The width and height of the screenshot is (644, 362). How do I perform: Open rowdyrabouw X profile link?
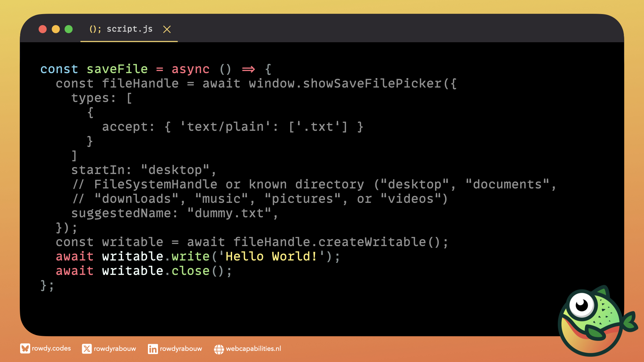coord(115,349)
